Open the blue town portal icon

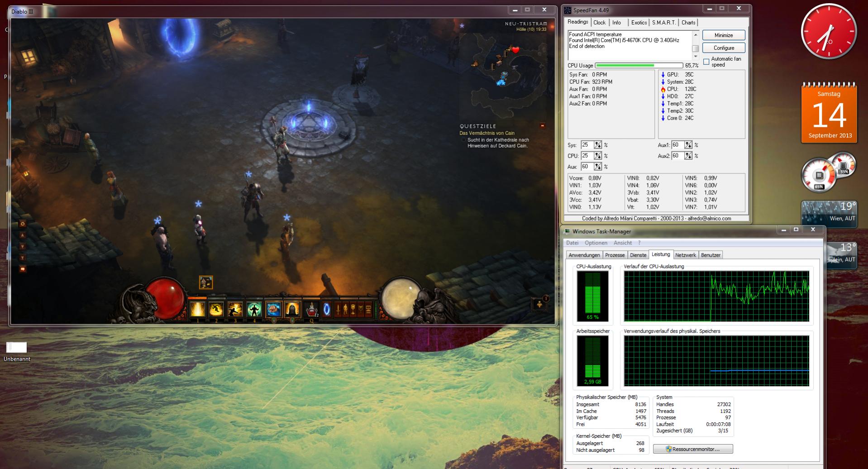326,310
